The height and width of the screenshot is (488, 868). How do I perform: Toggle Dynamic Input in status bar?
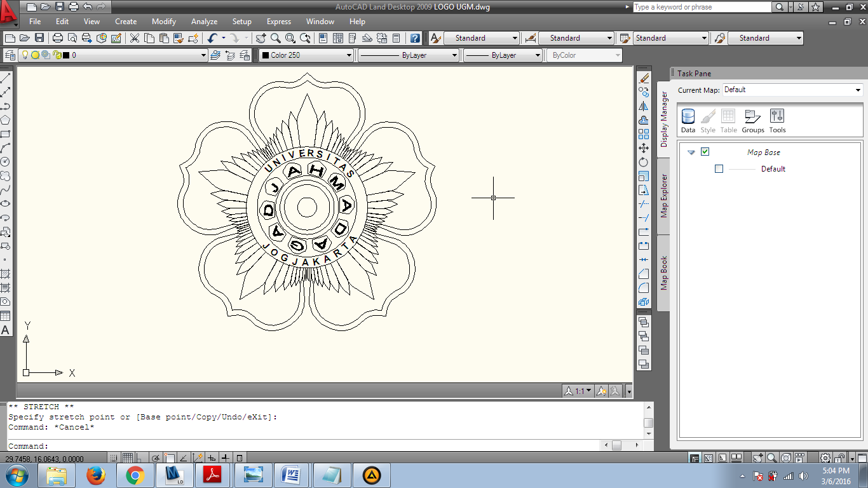(212, 457)
